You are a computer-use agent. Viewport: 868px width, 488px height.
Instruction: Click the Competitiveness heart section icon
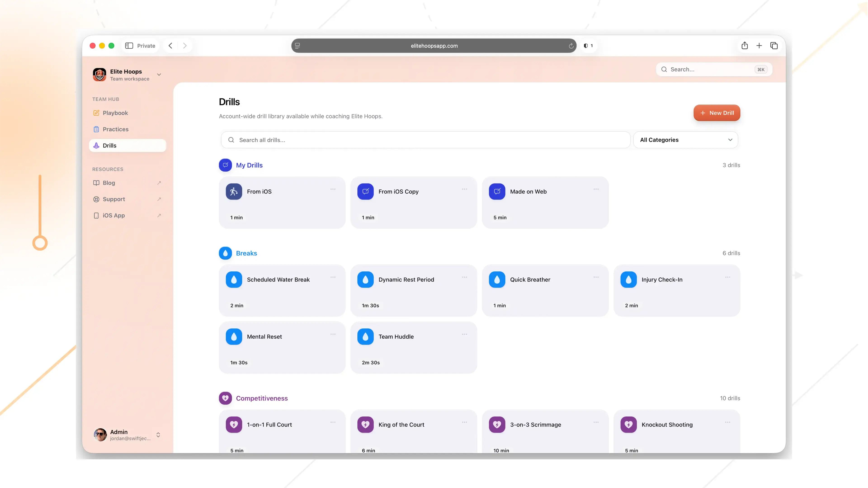point(225,398)
